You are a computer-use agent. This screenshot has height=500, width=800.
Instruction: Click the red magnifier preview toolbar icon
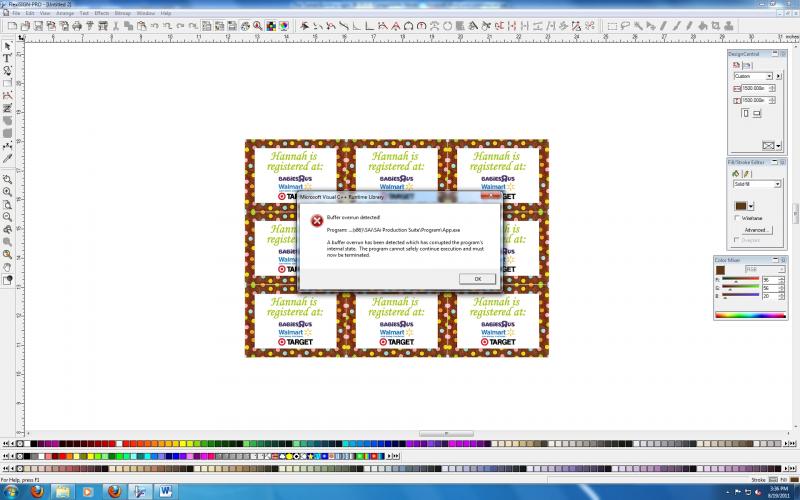258,26
